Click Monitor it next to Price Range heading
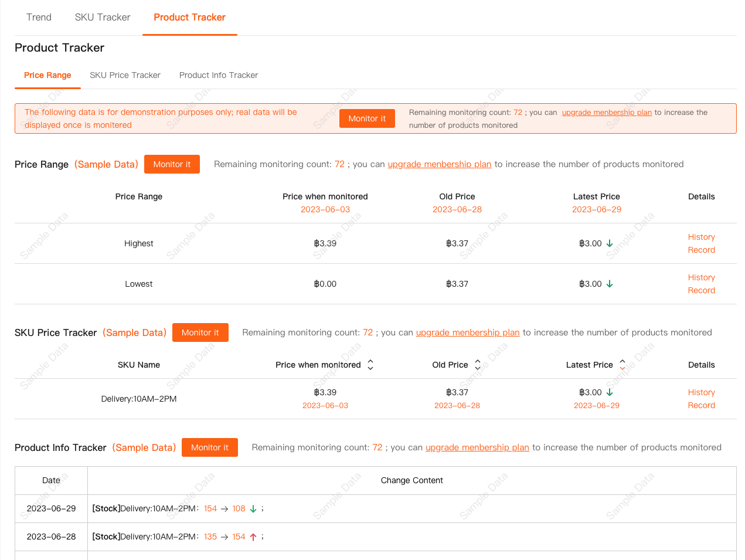Screen dimensions: 745x560 coord(172,164)
